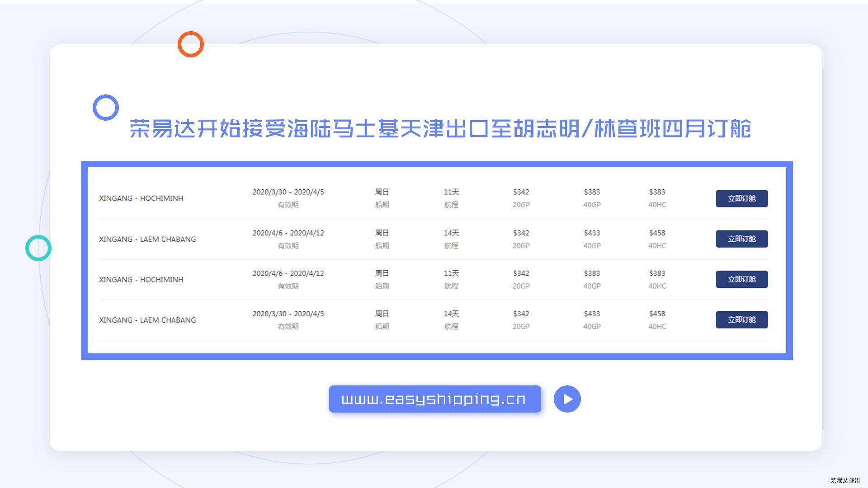The width and height of the screenshot is (868, 488).
Task: Click $458 40HC price in second row
Action: (657, 233)
